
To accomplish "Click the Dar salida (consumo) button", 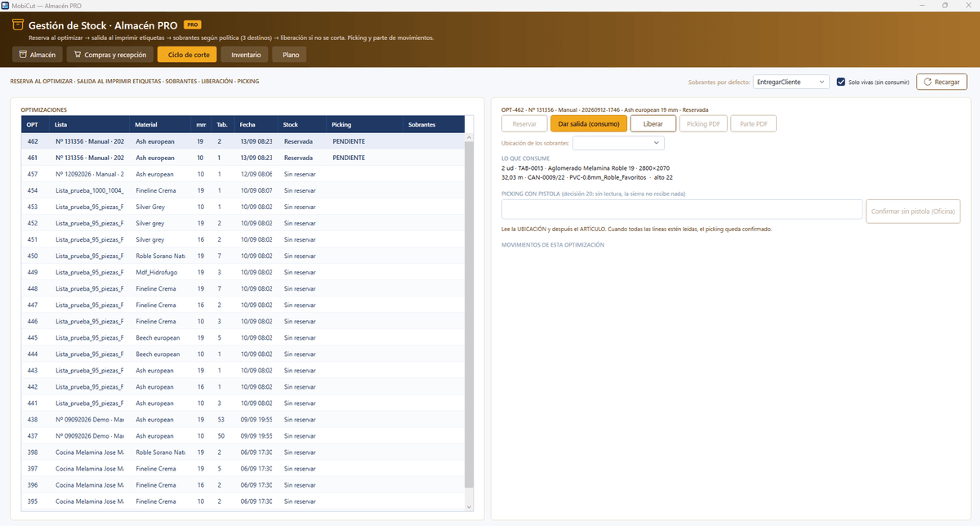I will pos(588,123).
